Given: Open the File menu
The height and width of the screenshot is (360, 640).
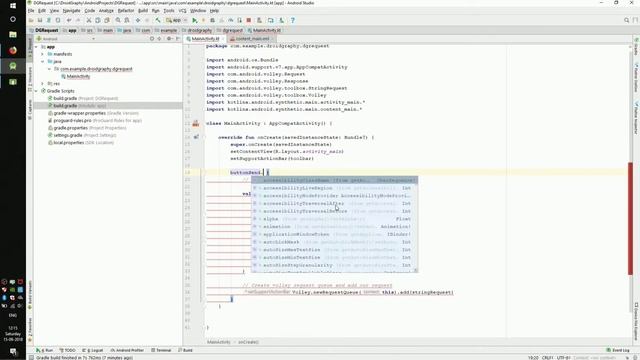Looking at the screenshot, I should pos(31,11).
